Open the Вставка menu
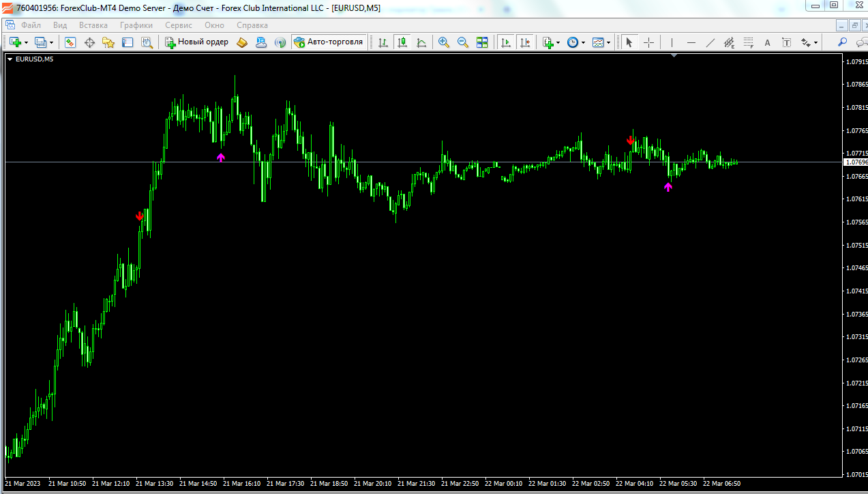 point(93,25)
